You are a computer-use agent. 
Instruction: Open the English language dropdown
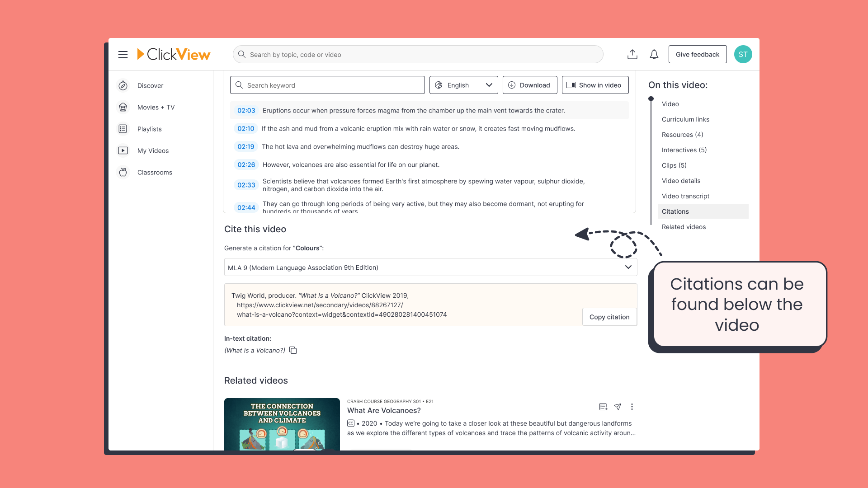(x=463, y=85)
